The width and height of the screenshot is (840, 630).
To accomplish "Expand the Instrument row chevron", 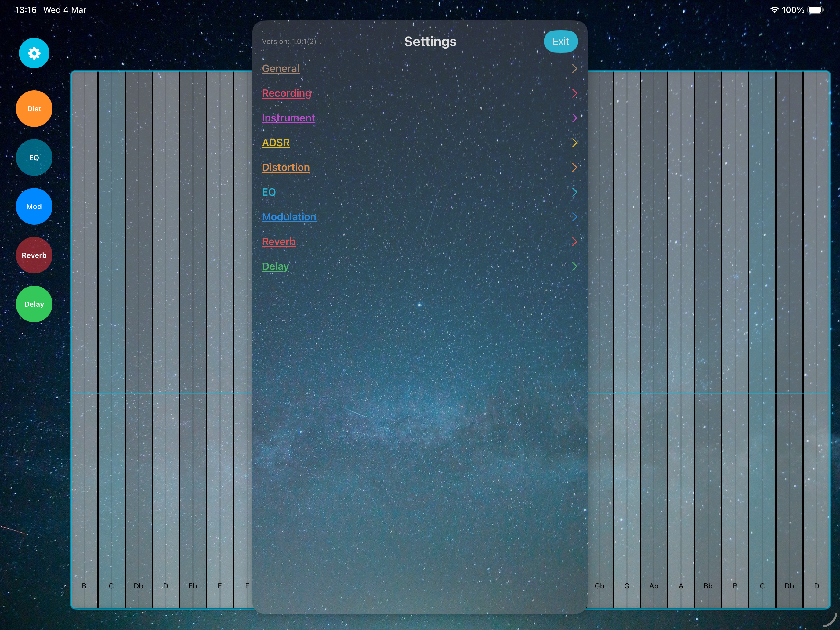I will [x=574, y=118].
